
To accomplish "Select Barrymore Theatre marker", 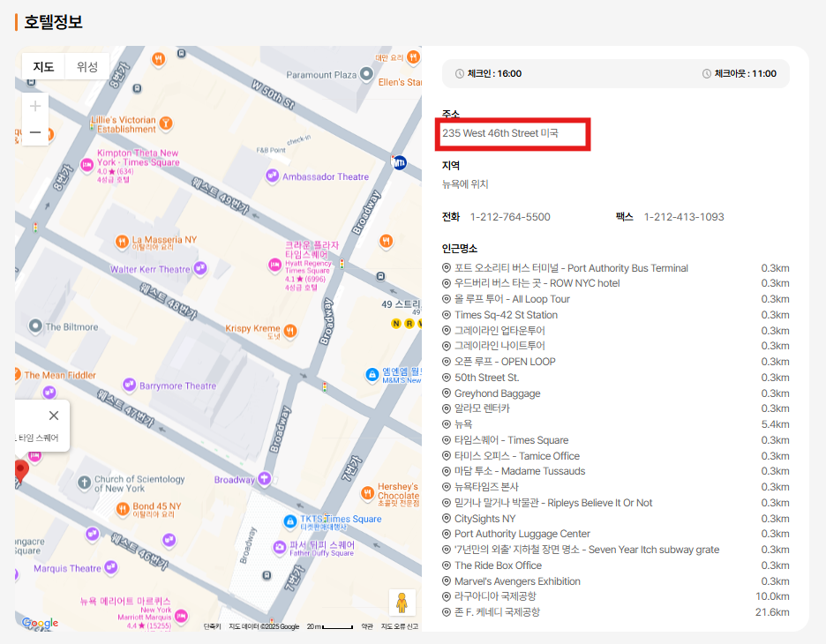I will [x=129, y=385].
